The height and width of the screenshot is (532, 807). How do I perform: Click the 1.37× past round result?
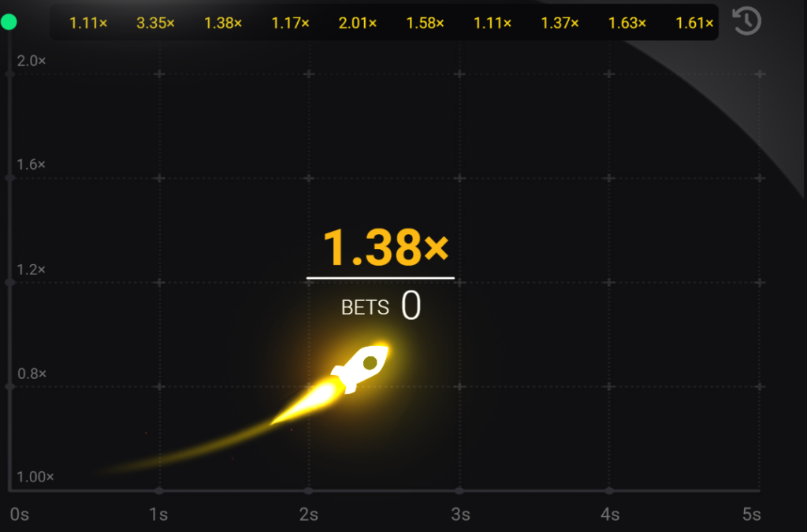560,23
